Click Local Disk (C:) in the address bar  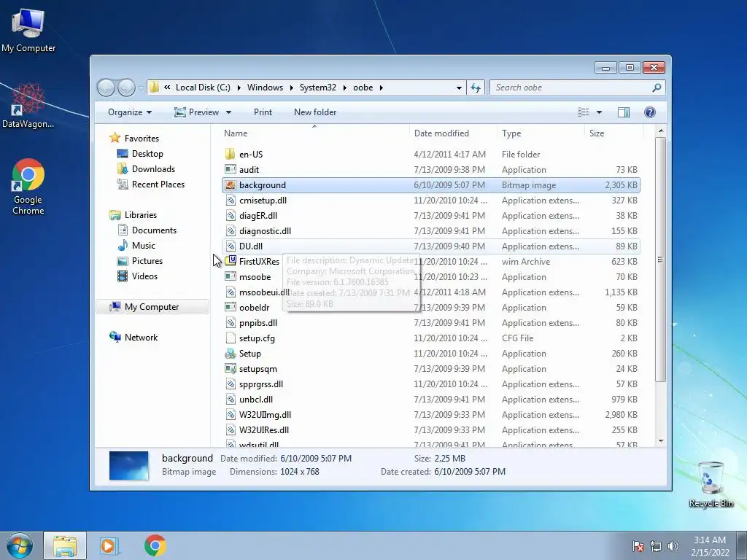tap(203, 87)
